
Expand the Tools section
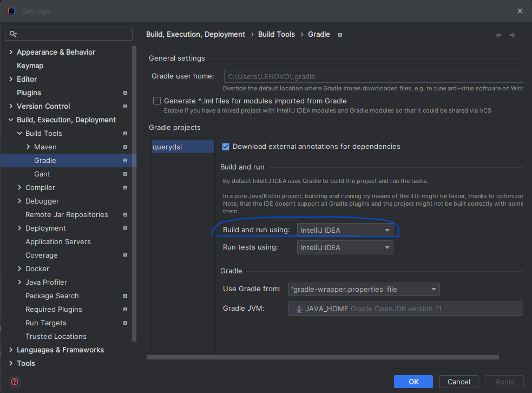pos(11,363)
